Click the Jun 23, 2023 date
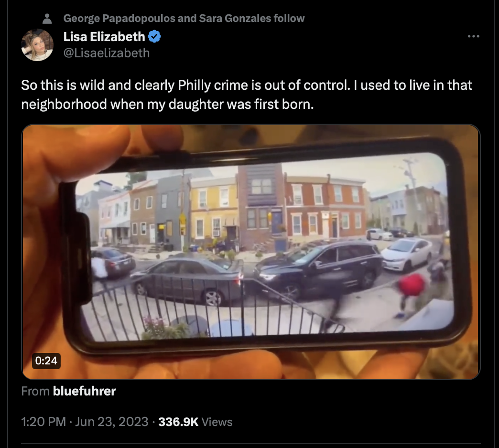Image resolution: width=499 pixels, height=448 pixels. pos(112,422)
